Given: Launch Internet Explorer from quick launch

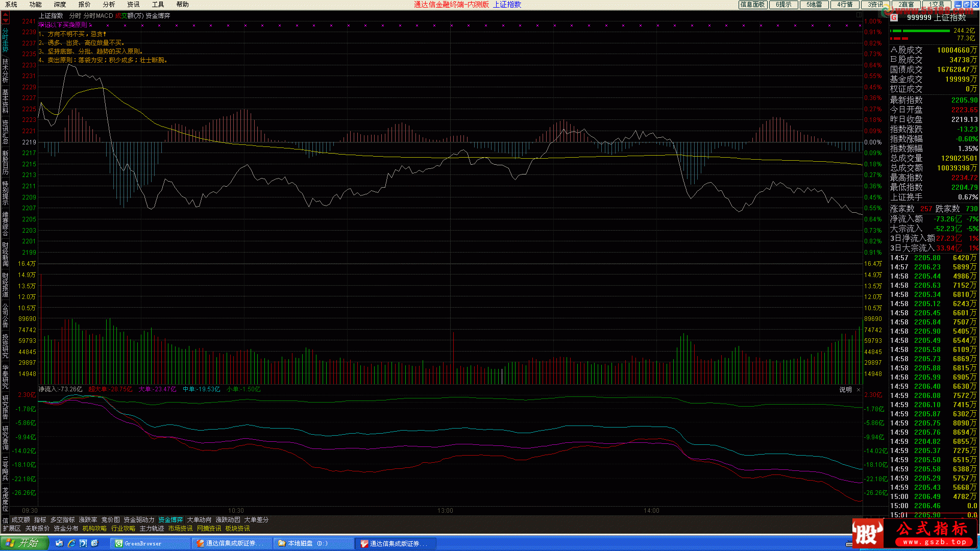Looking at the screenshot, I should [x=71, y=543].
